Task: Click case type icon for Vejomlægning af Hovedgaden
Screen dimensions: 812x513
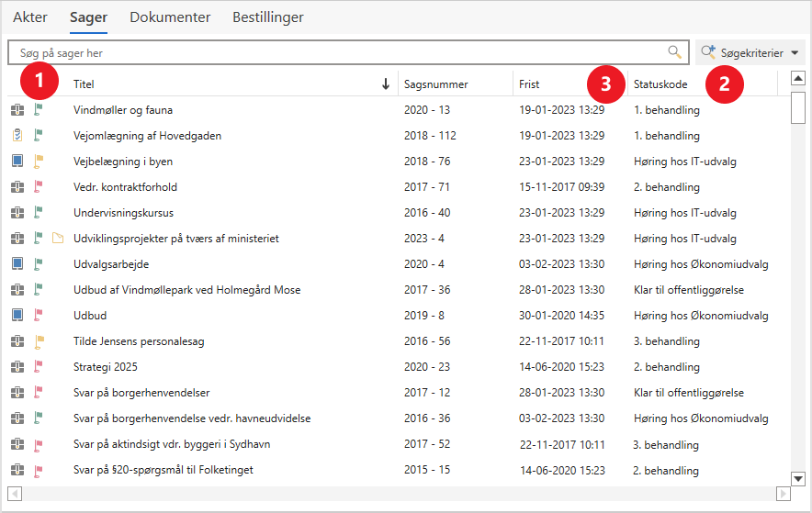Action: (17, 136)
